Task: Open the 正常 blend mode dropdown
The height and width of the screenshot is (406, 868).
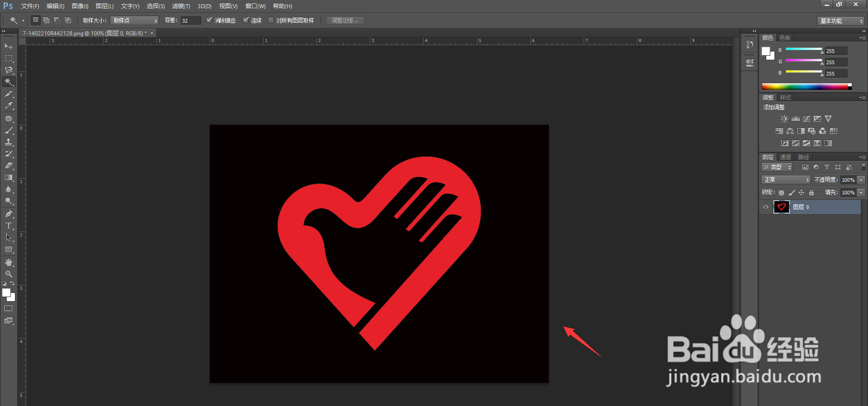Action: point(786,180)
